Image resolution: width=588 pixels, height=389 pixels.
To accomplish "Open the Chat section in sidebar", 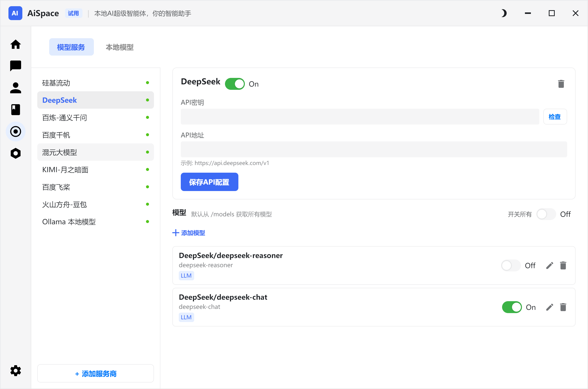I will [x=16, y=66].
